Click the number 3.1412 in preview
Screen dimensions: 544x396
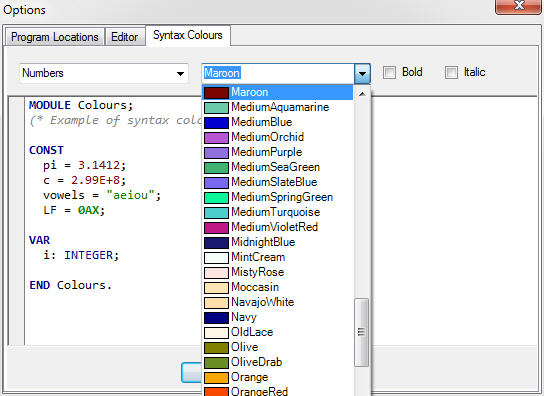99,165
